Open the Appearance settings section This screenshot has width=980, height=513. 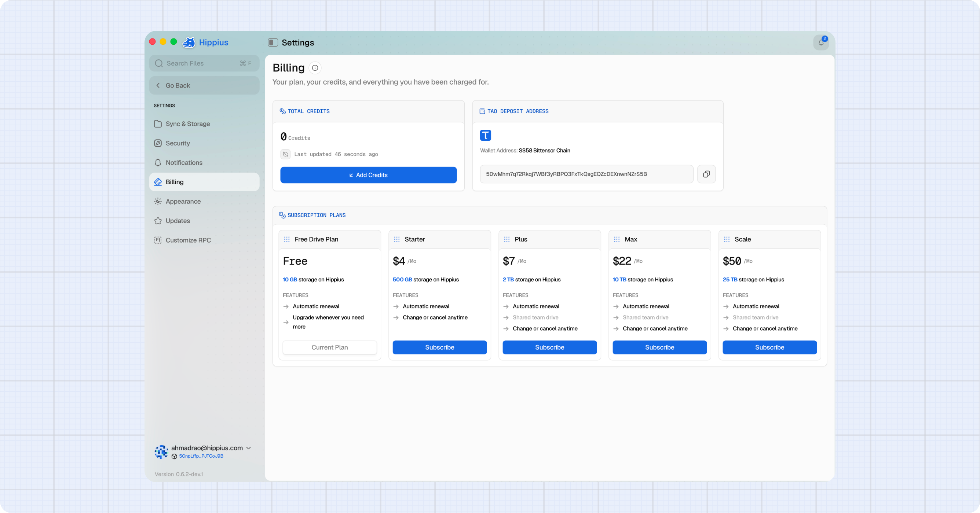pos(204,202)
